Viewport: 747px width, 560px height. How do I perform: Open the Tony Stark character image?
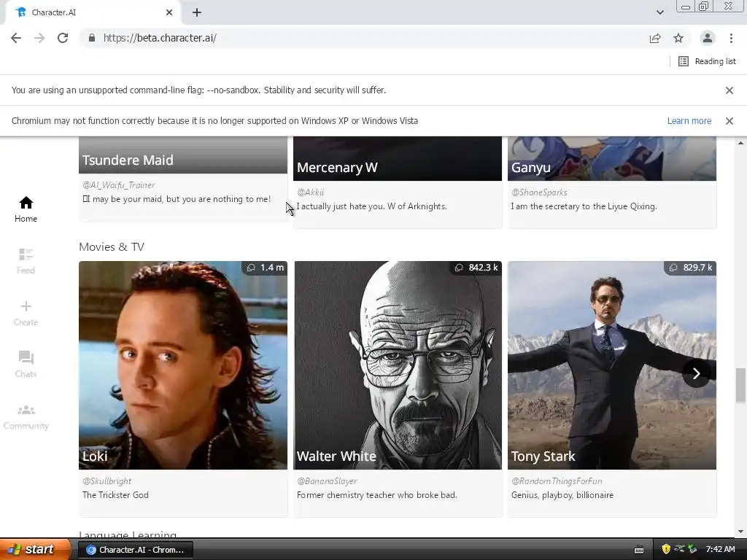(612, 365)
